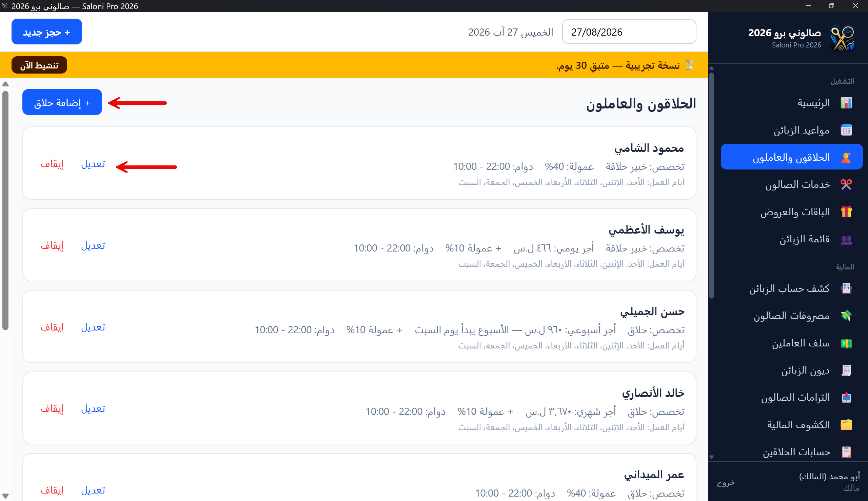Click main content scrollbar down arrow
868x501 pixels.
pos(5,496)
